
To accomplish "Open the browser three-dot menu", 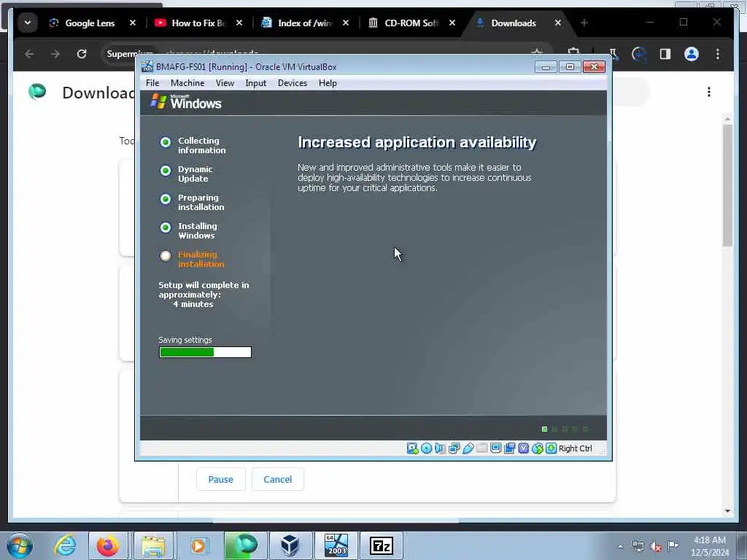I will (718, 54).
